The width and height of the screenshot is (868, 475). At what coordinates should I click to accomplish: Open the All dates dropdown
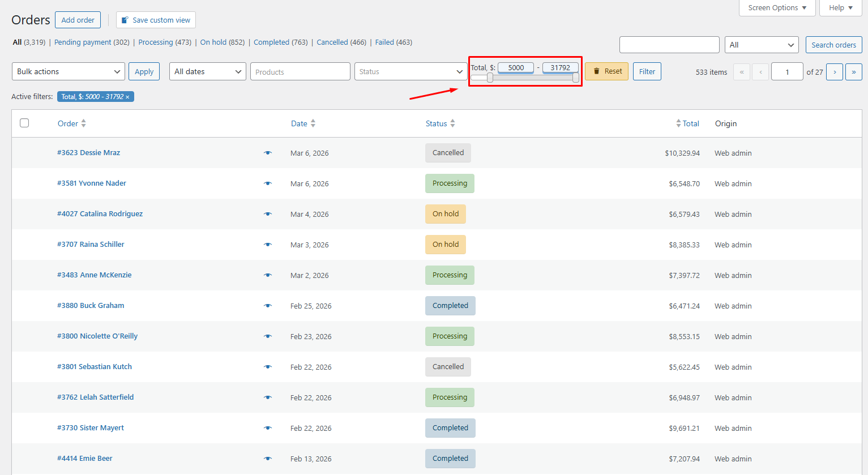(x=208, y=71)
